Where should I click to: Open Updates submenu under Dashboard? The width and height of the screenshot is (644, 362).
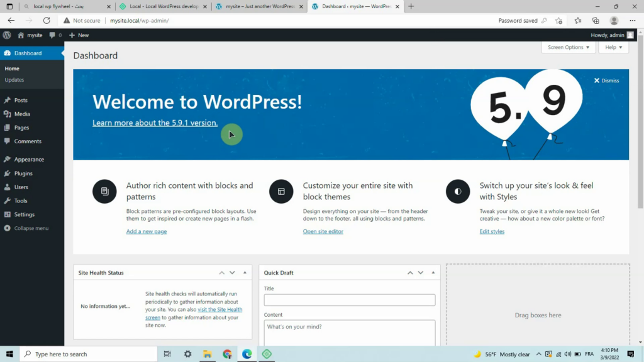14,80
